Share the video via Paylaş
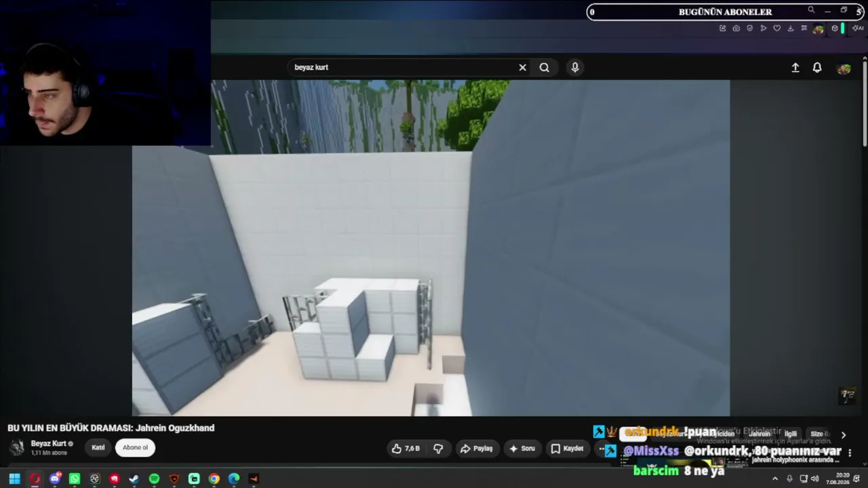 click(x=476, y=449)
